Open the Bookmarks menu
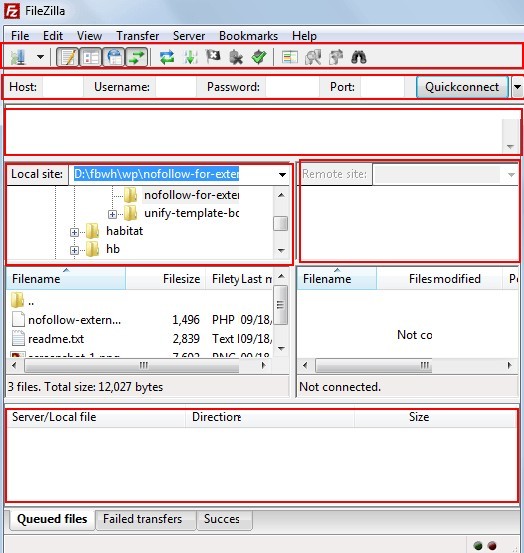Viewport: 524px width, 553px height. (249, 36)
